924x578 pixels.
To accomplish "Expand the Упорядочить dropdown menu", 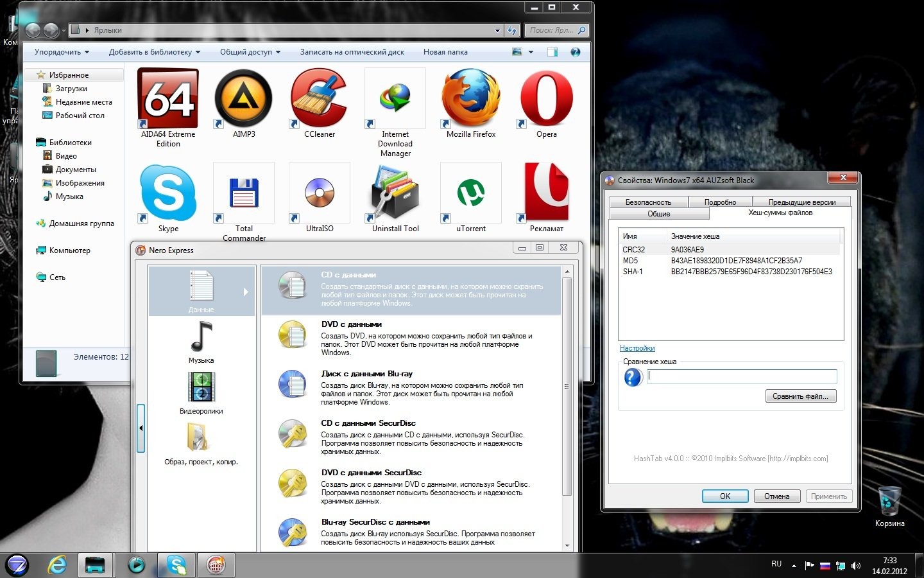I will 62,52.
